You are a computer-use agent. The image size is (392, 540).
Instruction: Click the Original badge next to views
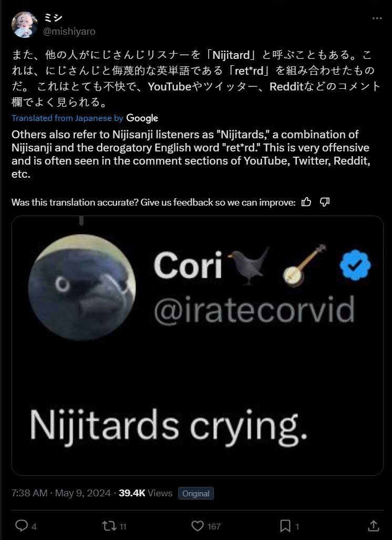196,493
